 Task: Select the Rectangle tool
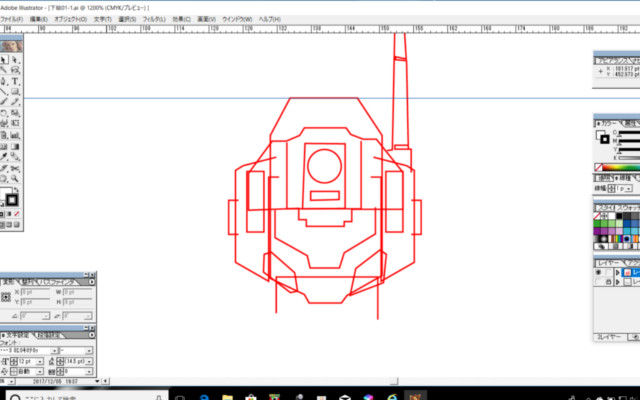coord(15,91)
